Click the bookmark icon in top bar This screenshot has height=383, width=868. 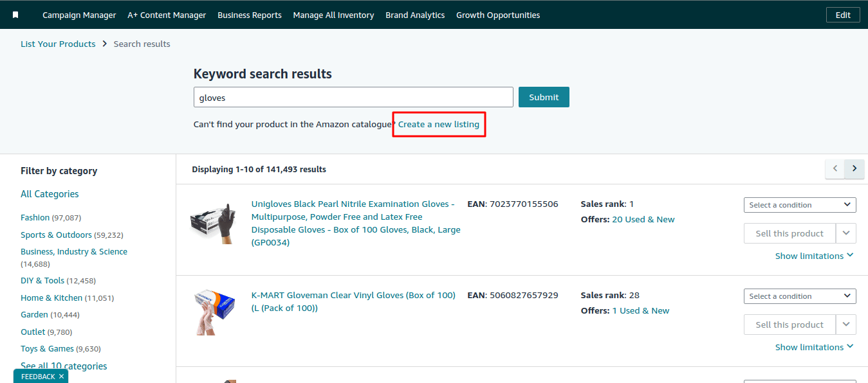15,15
